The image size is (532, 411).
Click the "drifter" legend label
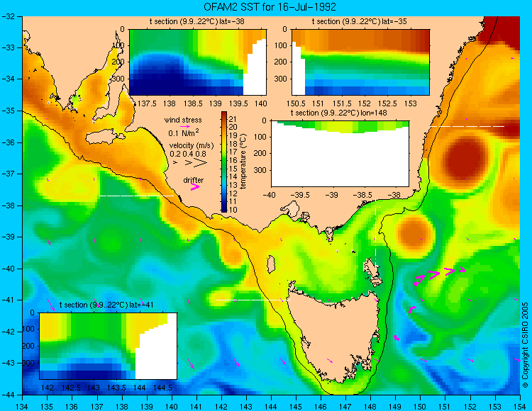point(194,180)
